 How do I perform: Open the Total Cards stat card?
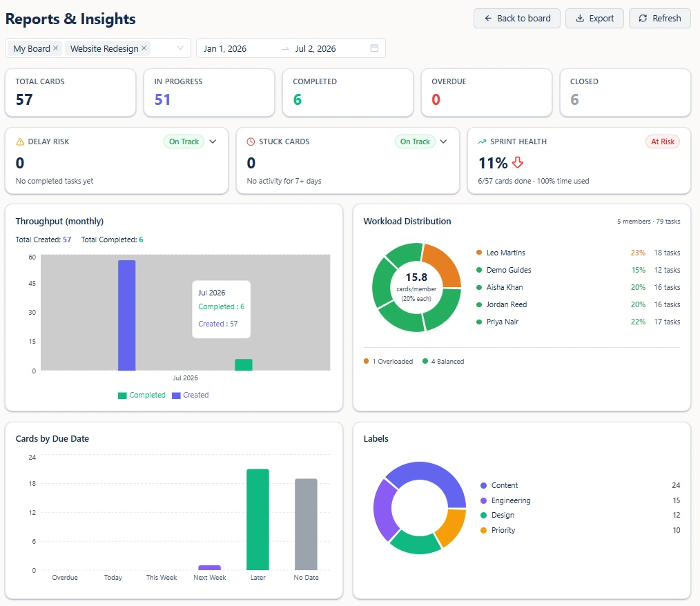(x=70, y=92)
